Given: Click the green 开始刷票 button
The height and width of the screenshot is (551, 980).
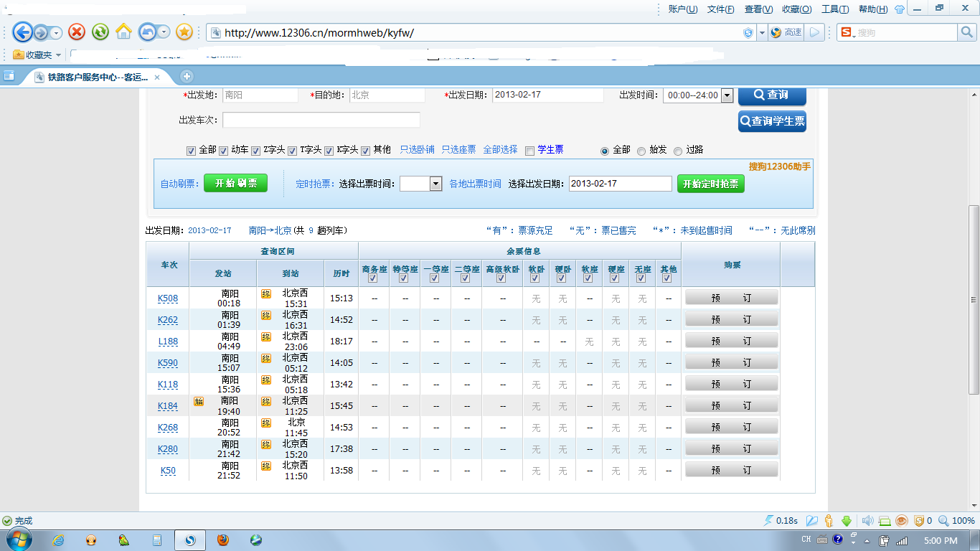Looking at the screenshot, I should (235, 184).
